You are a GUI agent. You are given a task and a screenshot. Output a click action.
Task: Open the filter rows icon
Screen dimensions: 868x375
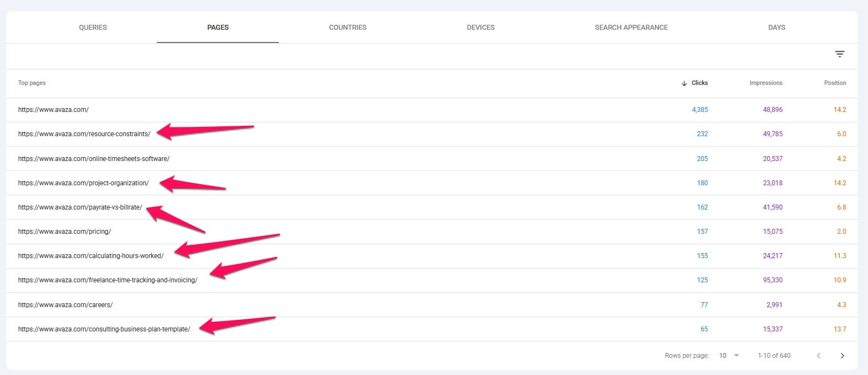pos(839,54)
